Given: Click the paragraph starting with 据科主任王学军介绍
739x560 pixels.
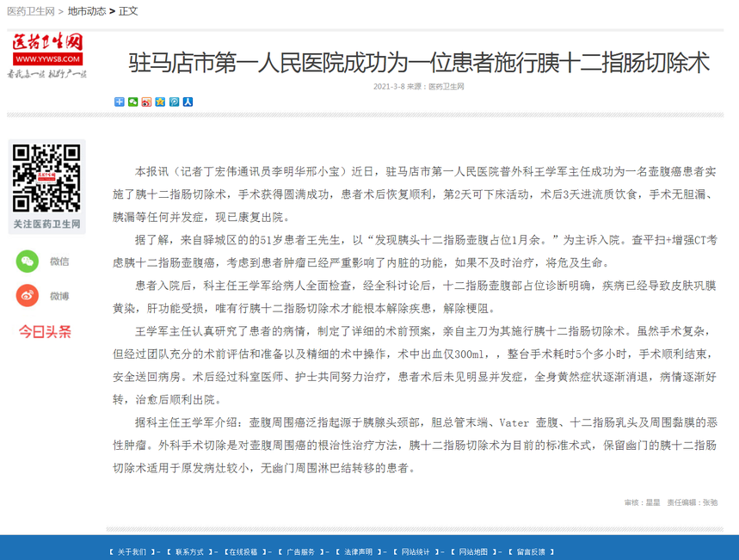Looking at the screenshot, I should [415, 445].
